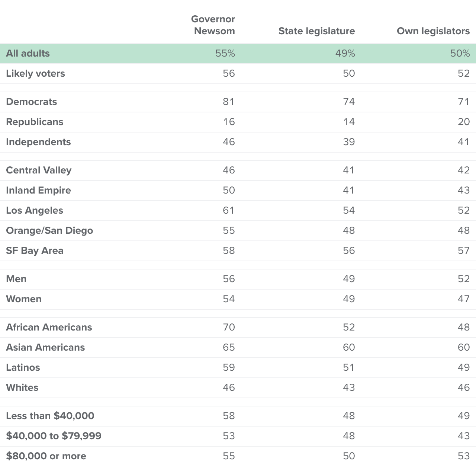The height and width of the screenshot is (466, 476).
Task: Select the Latinos row label
Action: pos(23,367)
